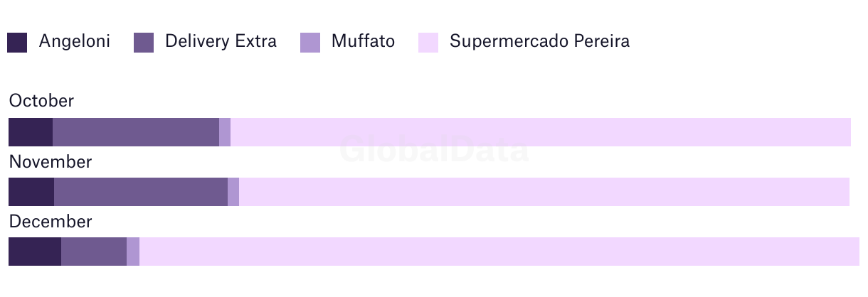Select the Muffato legend label

(x=363, y=41)
